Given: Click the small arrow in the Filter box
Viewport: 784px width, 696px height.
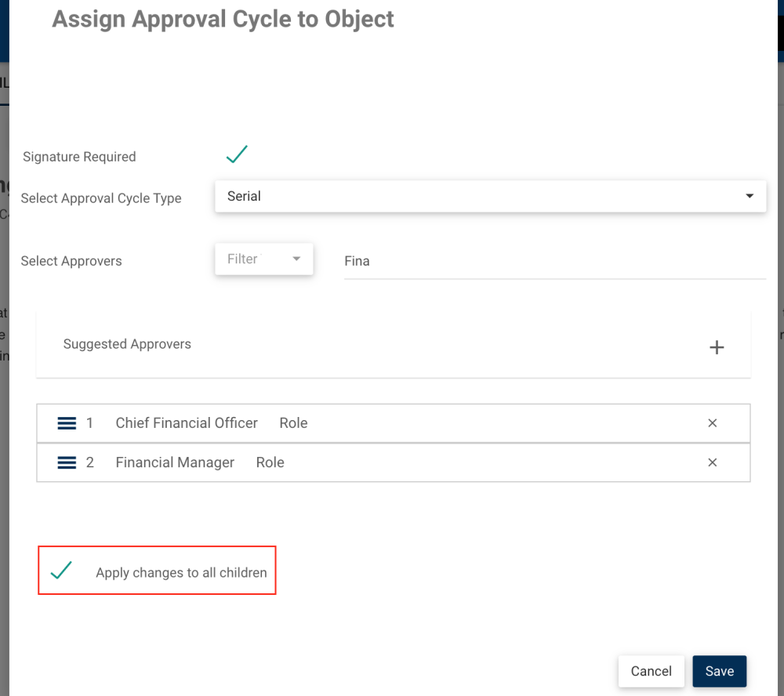Looking at the screenshot, I should pos(296,259).
